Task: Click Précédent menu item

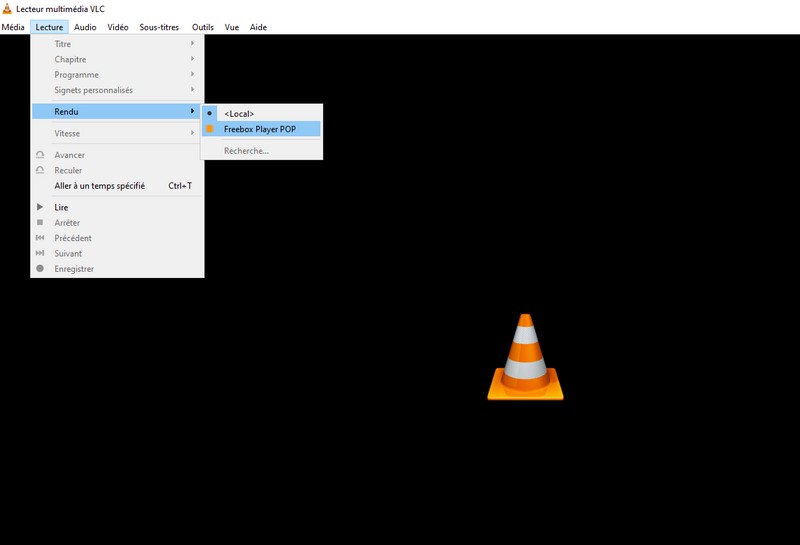Action: [117, 238]
